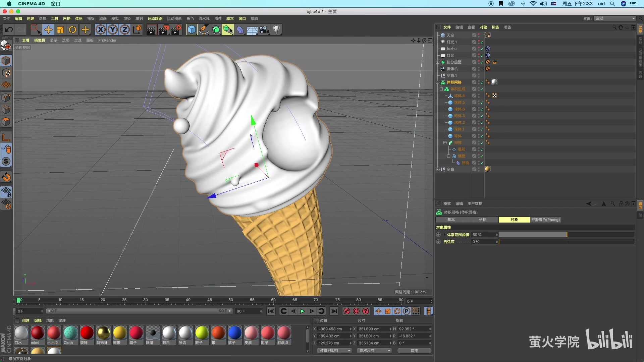Click the light bulb icon in toolbar
The image size is (644, 362).
[276, 30]
